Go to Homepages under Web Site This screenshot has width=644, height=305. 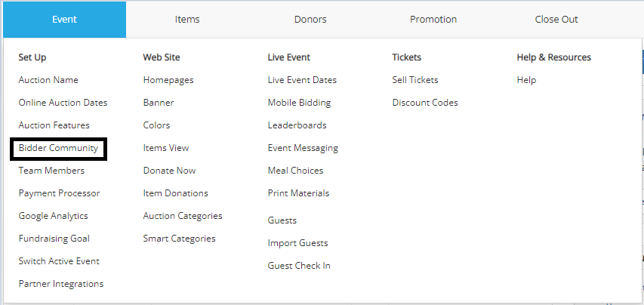point(168,80)
